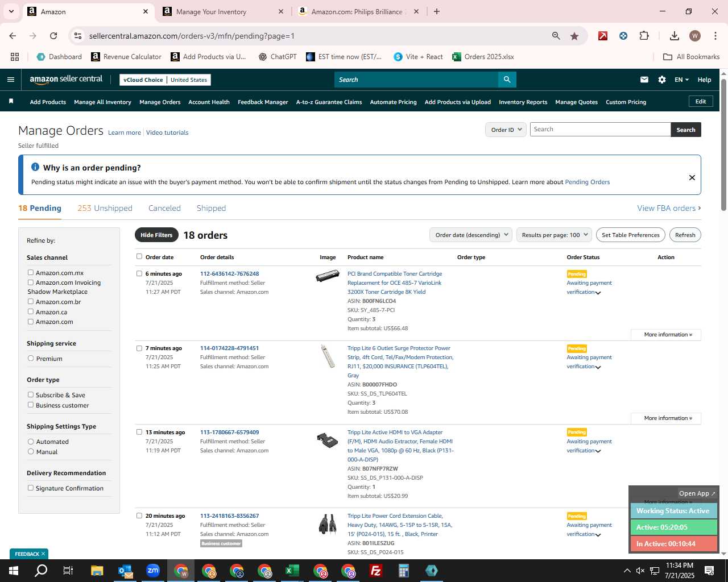Open Windows Start menu
The width and height of the screenshot is (728, 582).
(14, 571)
